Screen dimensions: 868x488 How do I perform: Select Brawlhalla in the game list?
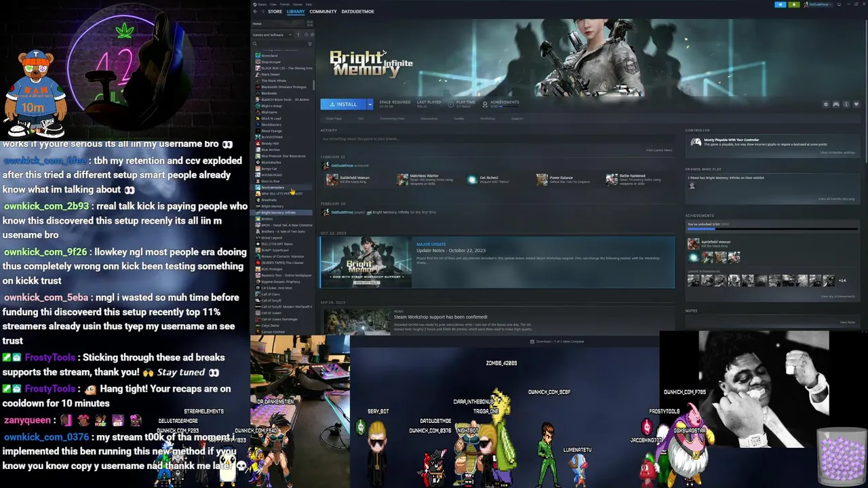tap(281, 200)
